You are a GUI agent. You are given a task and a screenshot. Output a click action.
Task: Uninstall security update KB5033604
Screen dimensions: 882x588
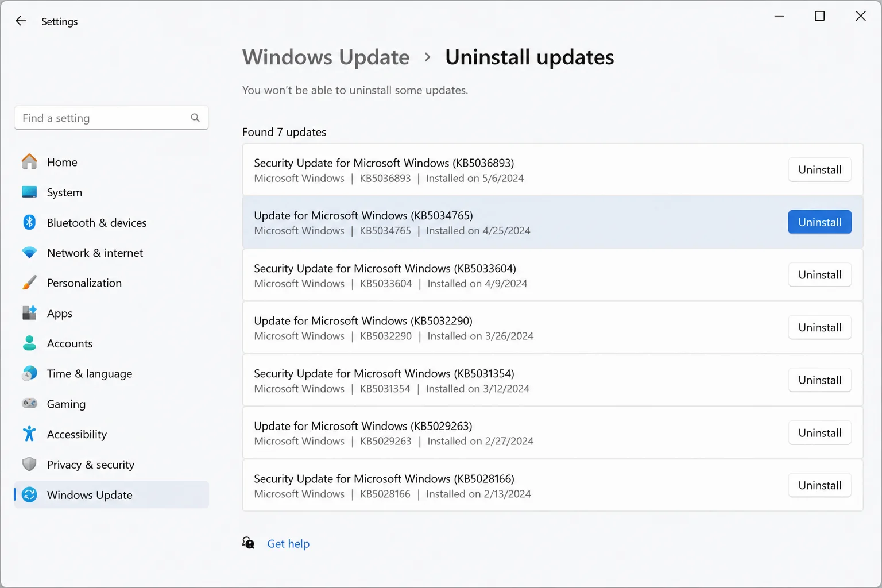pyautogui.click(x=819, y=274)
